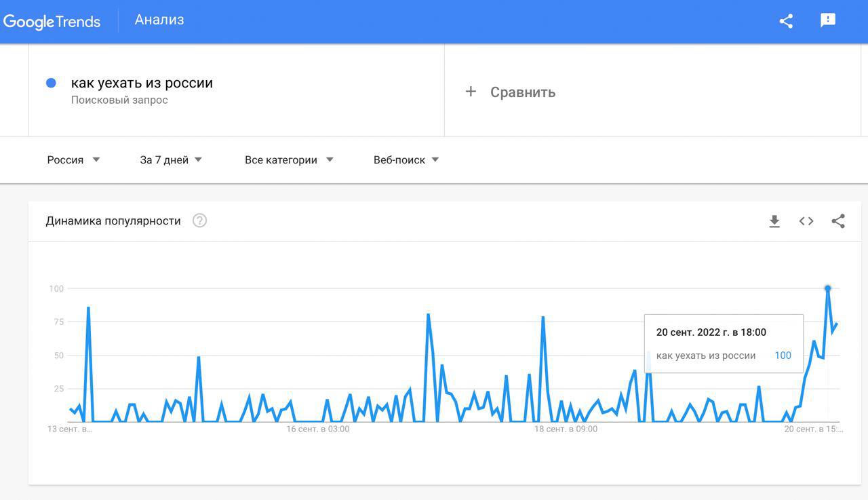Screen dimensions: 868x500
Task: Click the Google Trends logo
Action: pos(52,21)
